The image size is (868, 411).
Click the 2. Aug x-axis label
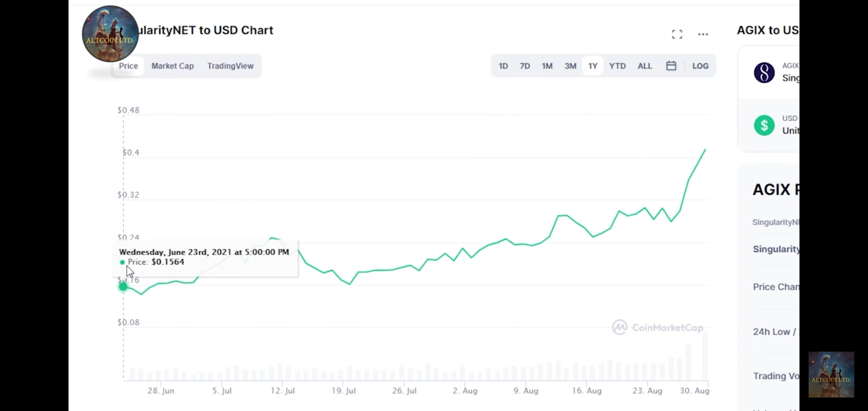tap(465, 390)
